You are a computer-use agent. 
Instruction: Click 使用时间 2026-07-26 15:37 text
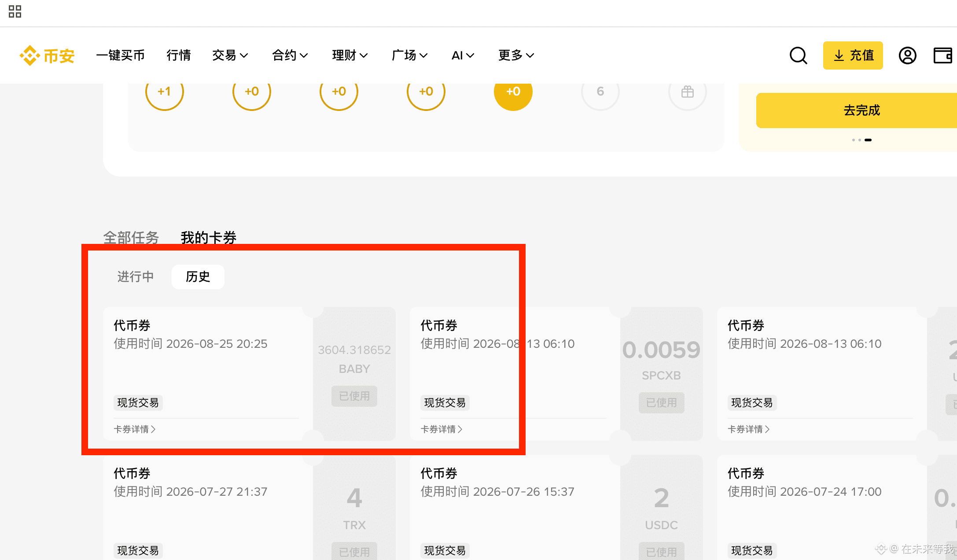coord(497,492)
